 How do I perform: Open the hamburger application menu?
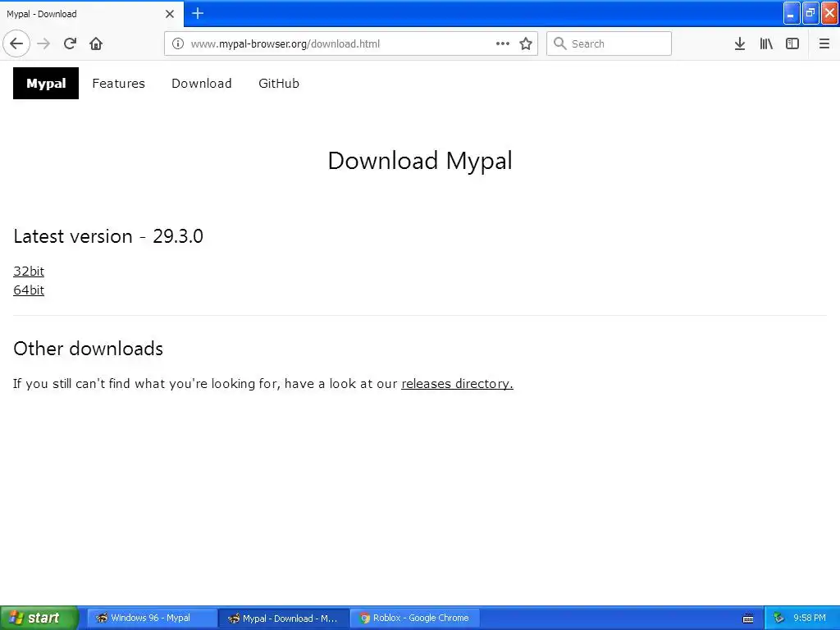[x=824, y=43]
